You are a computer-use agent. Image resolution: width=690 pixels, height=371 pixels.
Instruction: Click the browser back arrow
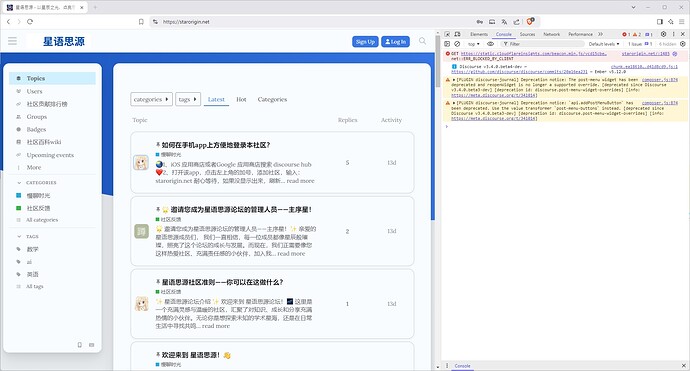[x=8, y=22]
